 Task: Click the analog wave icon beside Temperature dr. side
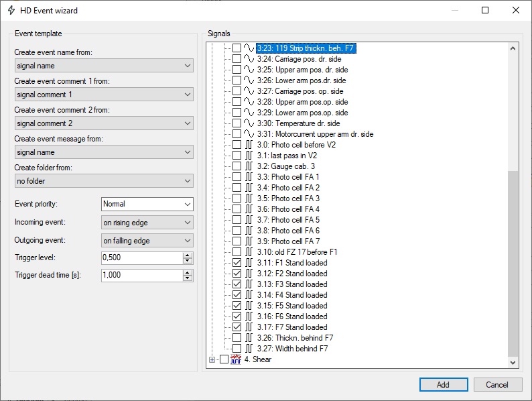248,123
